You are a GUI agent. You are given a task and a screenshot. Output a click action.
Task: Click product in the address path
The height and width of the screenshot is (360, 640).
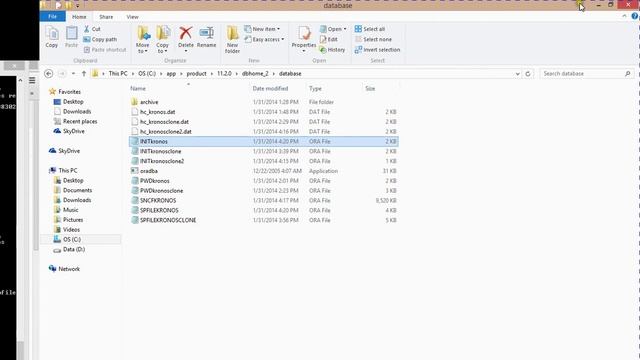point(196,74)
